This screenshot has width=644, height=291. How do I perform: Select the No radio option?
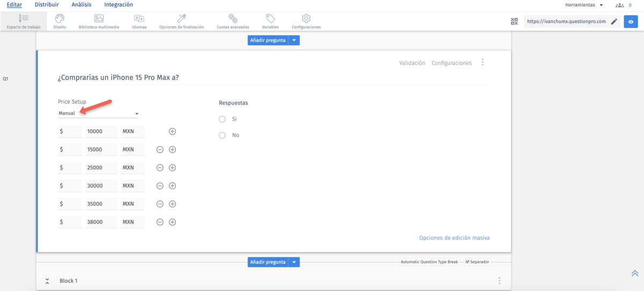[x=222, y=135]
